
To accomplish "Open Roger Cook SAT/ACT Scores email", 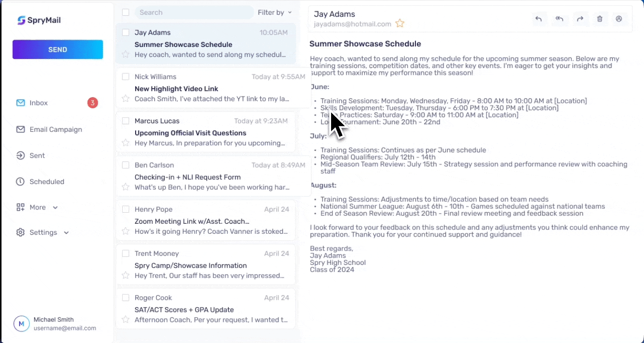I will (206, 309).
